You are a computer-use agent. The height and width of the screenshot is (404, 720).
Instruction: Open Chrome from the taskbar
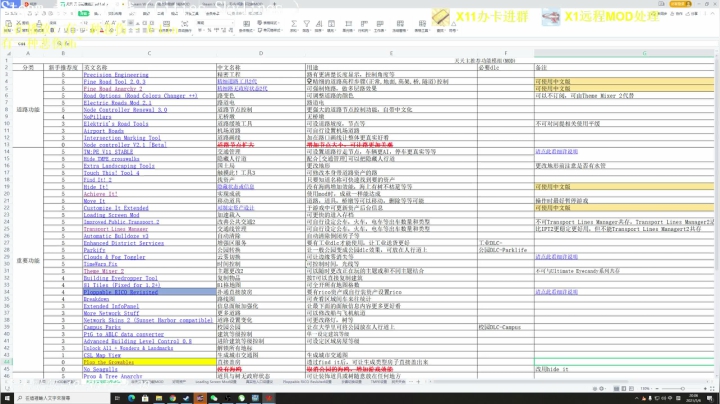[x=173, y=398]
